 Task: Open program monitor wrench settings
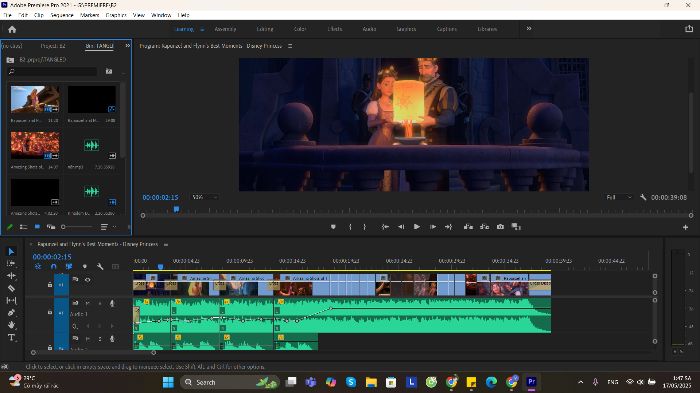click(x=643, y=197)
